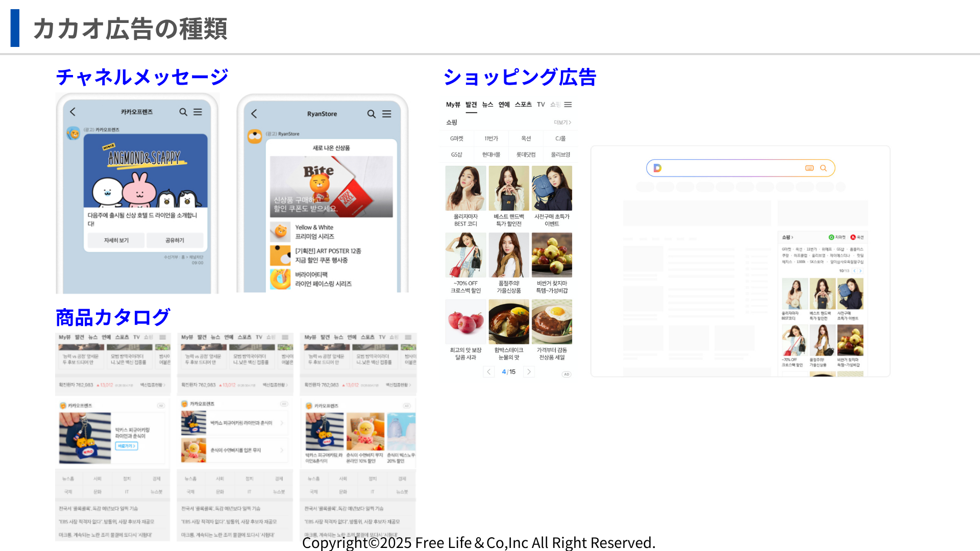Open menu icon beside TV tab
980x551 pixels.
(x=568, y=105)
